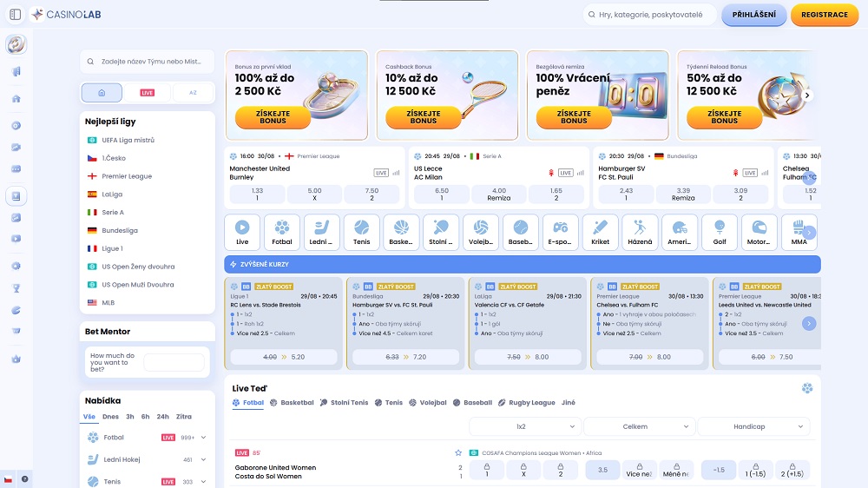
Task: Advance boosted odds cards with right arrow
Action: click(809, 324)
